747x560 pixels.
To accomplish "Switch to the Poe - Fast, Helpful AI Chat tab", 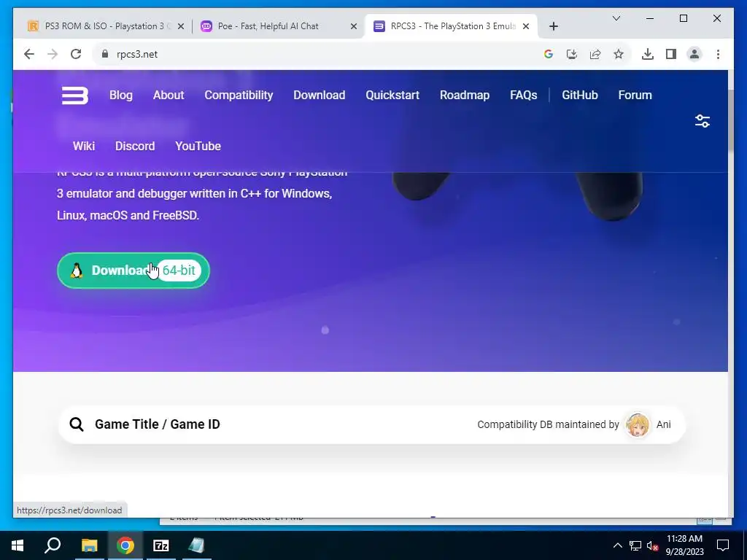I will [279, 27].
